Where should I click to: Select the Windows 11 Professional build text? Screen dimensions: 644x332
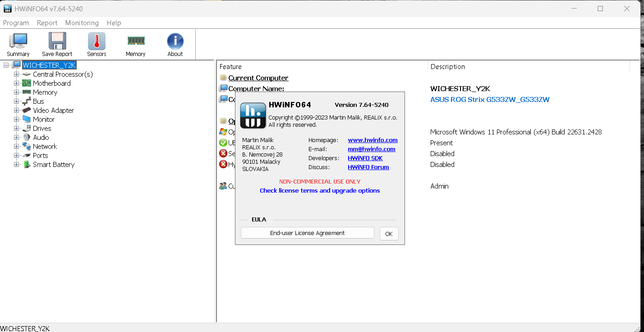[516, 132]
